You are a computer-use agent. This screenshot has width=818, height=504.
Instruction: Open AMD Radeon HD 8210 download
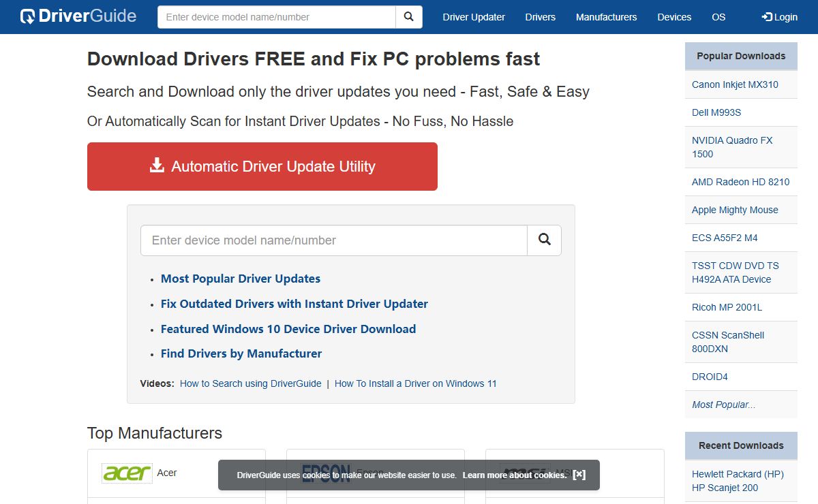pos(740,182)
